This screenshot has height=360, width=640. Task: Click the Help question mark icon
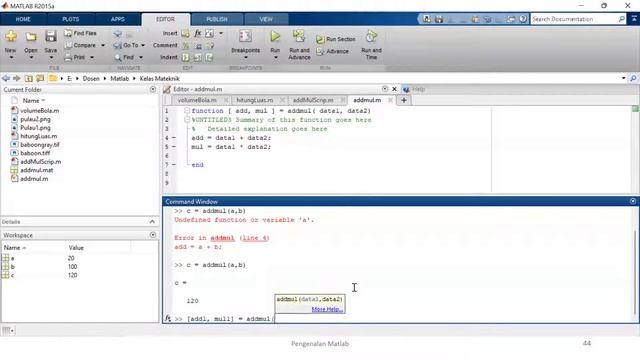[x=523, y=19]
